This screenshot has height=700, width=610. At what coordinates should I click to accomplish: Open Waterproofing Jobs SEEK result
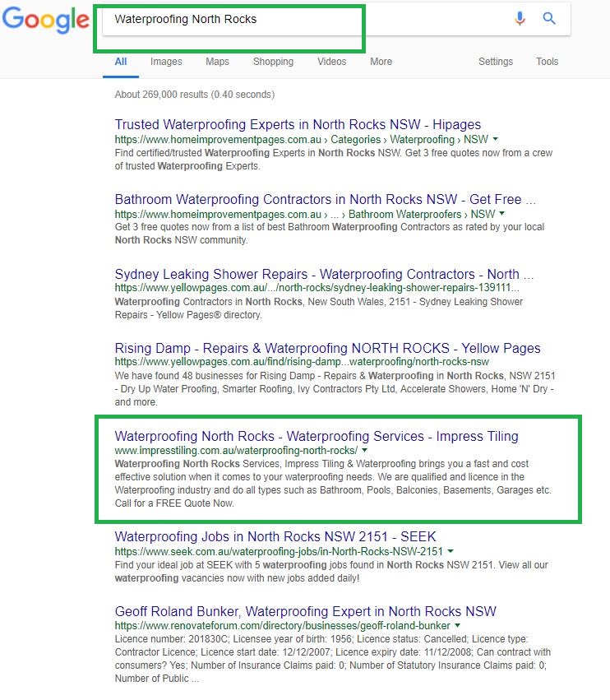[x=275, y=536]
